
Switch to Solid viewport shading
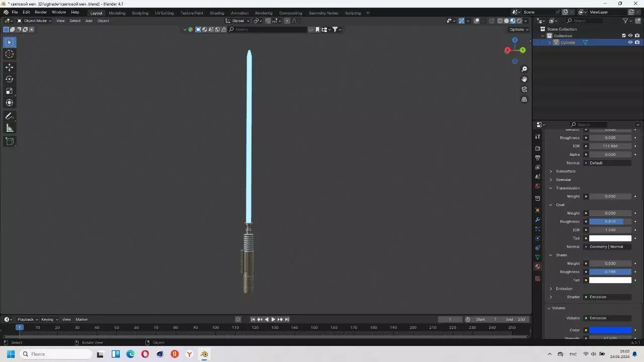tap(506, 21)
